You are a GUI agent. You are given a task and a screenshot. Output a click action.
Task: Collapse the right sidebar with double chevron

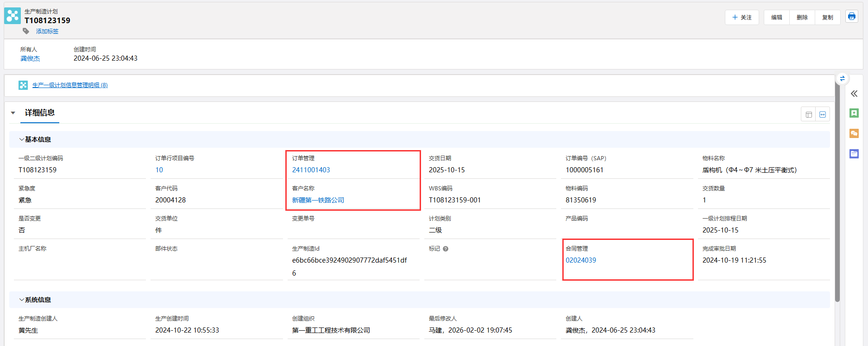click(x=854, y=94)
